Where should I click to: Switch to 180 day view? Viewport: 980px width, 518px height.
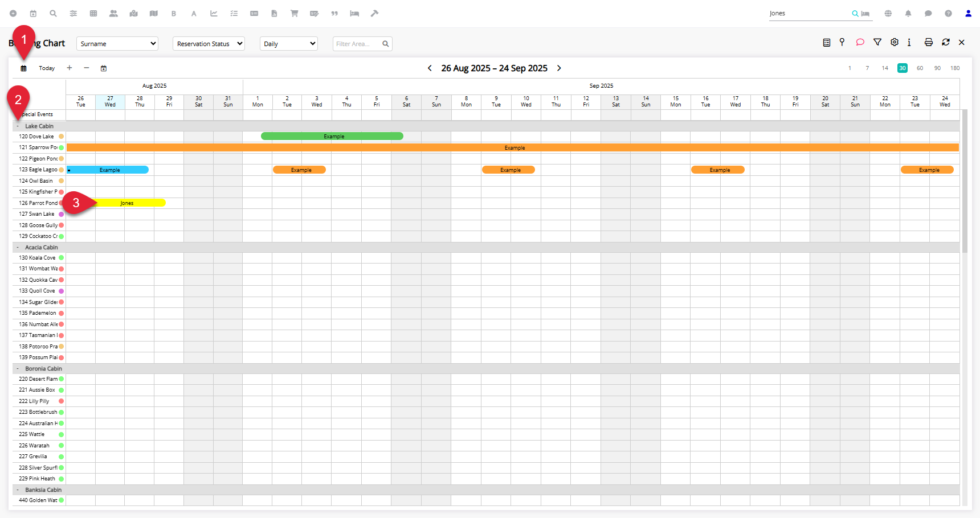click(x=955, y=68)
